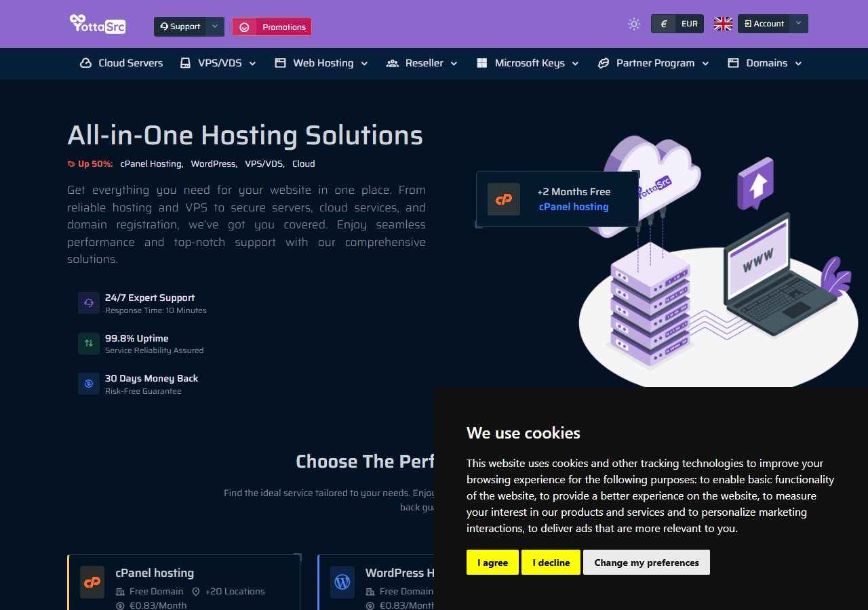Click the cPanel logo in the +2 Months Free card

click(504, 199)
